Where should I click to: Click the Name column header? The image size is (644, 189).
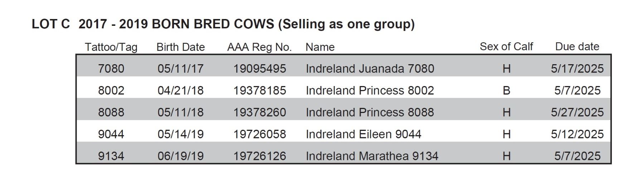pyautogui.click(x=320, y=47)
